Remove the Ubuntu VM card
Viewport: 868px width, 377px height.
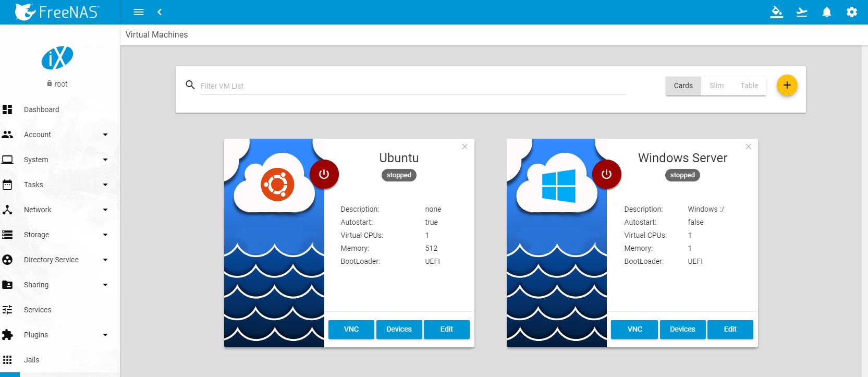point(464,147)
